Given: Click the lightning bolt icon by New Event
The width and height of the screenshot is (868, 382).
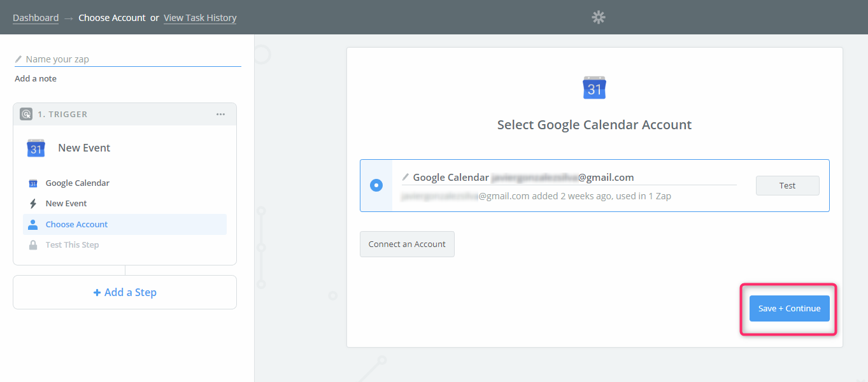Looking at the screenshot, I should [33, 204].
